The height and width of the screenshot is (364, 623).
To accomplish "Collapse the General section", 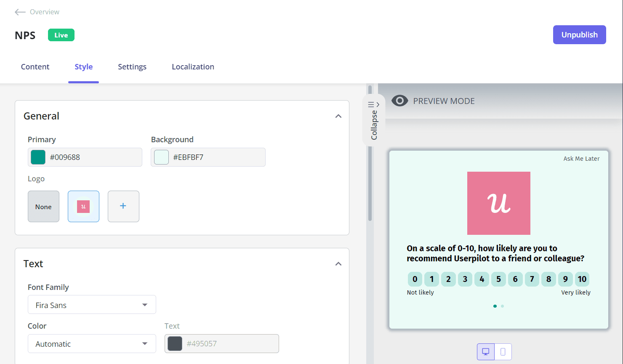I will click(338, 116).
